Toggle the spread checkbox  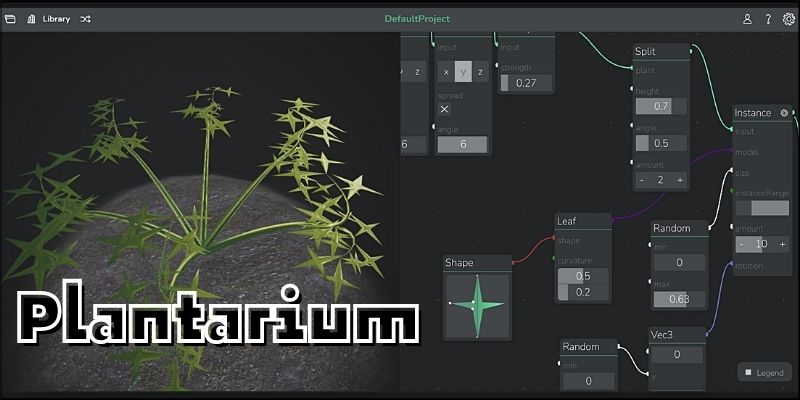point(444,109)
